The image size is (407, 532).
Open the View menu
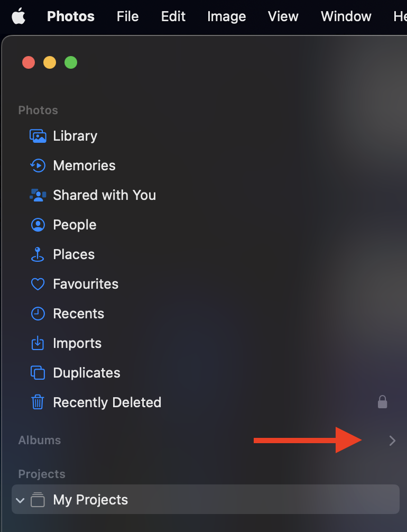point(283,16)
